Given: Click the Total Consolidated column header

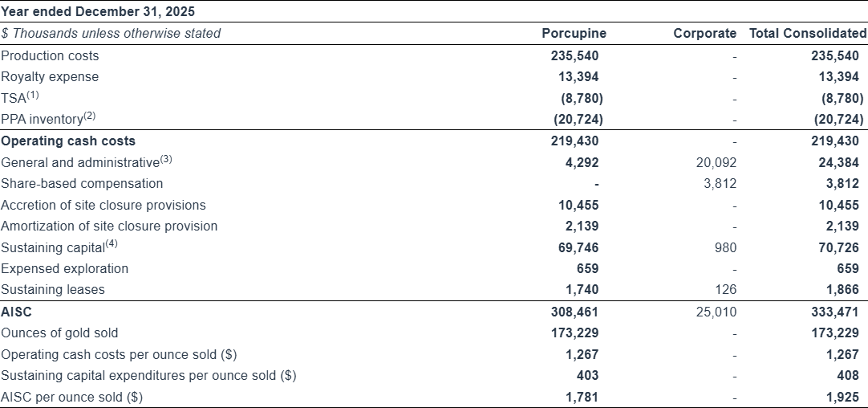Looking at the screenshot, I should 807,33.
